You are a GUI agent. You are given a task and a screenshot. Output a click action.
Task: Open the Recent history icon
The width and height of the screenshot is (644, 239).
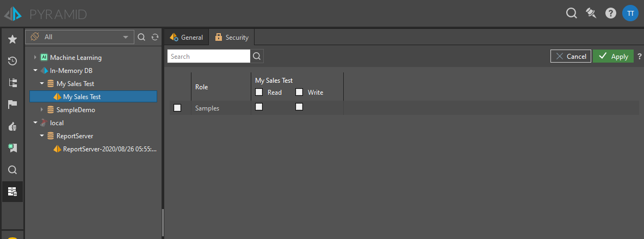pyautogui.click(x=13, y=61)
